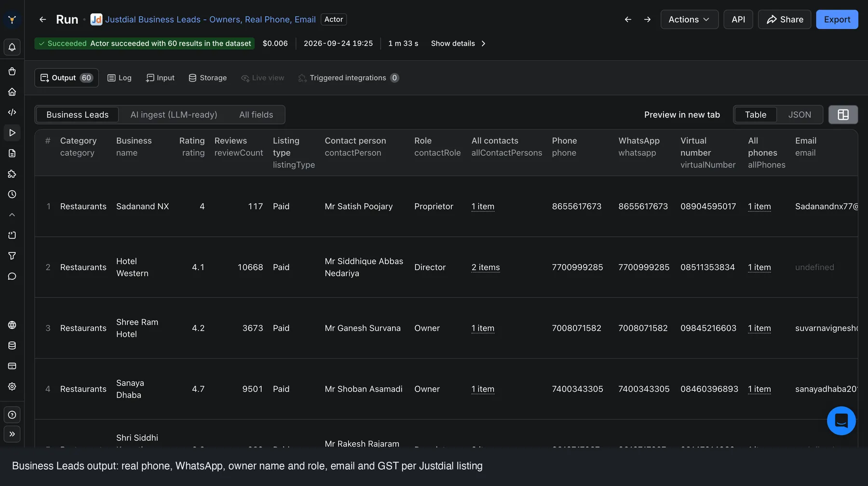
Task: Click the Sadanandnx77 email cell
Action: tap(827, 206)
